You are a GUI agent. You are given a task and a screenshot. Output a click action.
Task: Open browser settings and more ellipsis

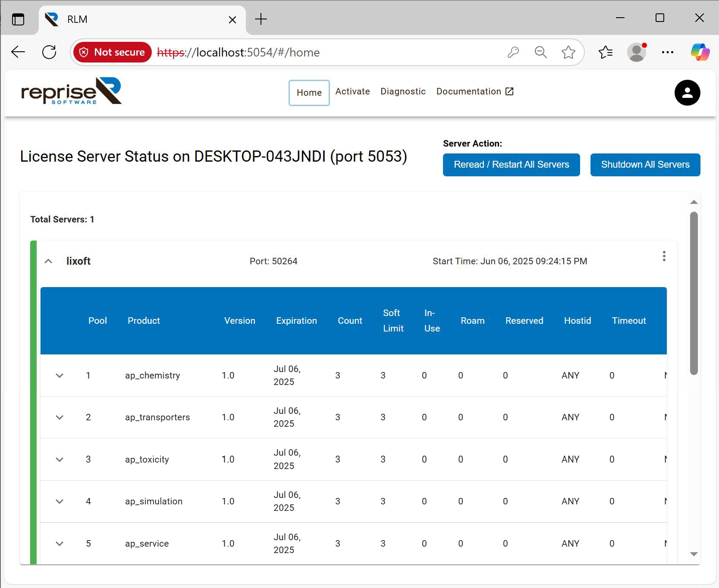(x=668, y=52)
